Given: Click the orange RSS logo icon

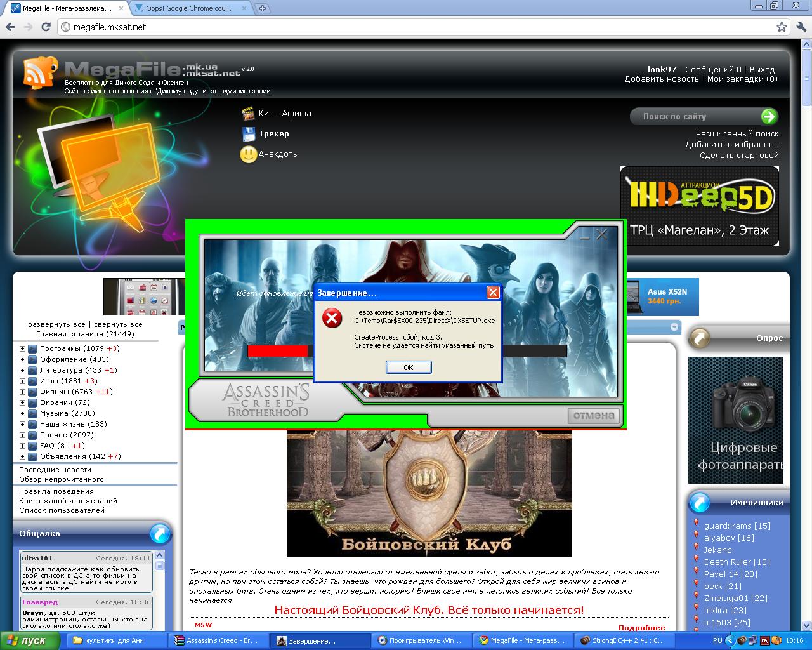Looking at the screenshot, I should click(41, 72).
